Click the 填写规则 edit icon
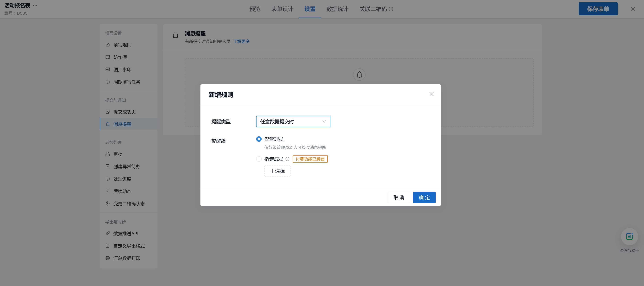The width and height of the screenshot is (644, 286). (107, 45)
